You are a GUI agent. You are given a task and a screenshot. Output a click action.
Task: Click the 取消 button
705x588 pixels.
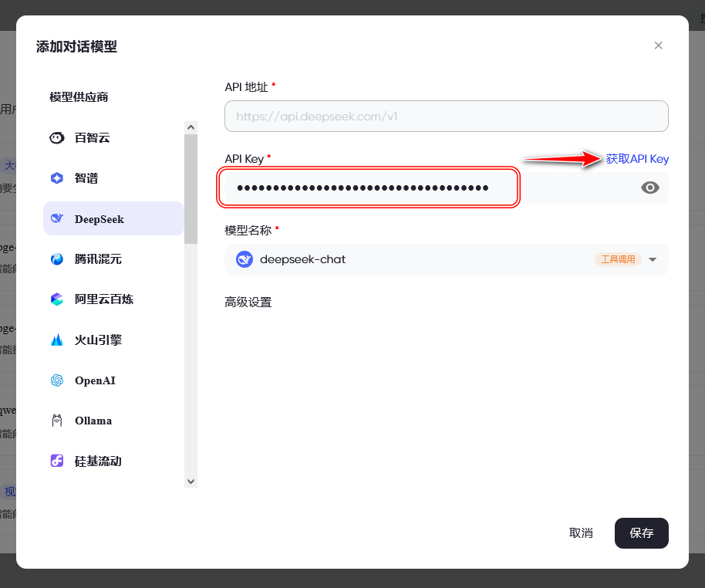[x=581, y=533]
